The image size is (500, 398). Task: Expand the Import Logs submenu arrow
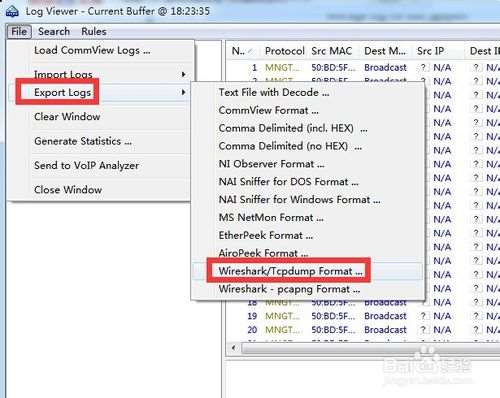(x=183, y=74)
